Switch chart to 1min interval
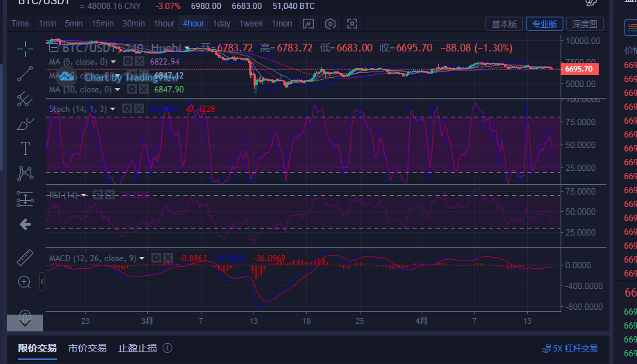This screenshot has height=364, width=637. point(47,24)
